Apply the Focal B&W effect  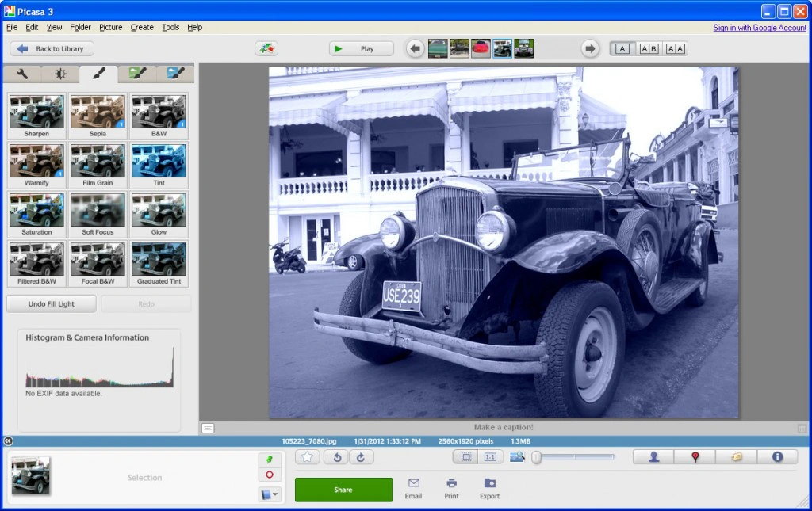point(98,263)
